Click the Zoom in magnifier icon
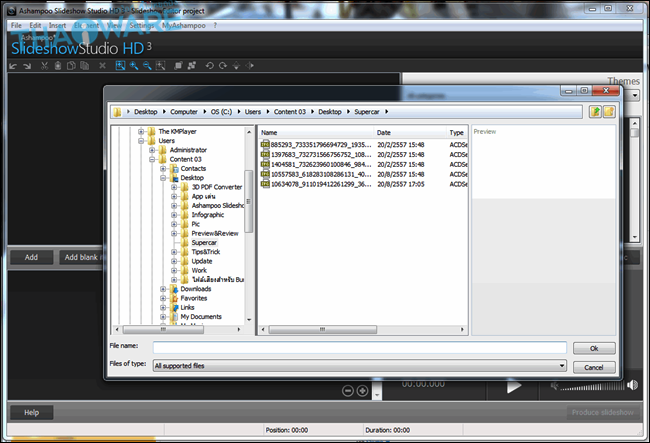Screen dimensions: 650x443 [x=134, y=65]
